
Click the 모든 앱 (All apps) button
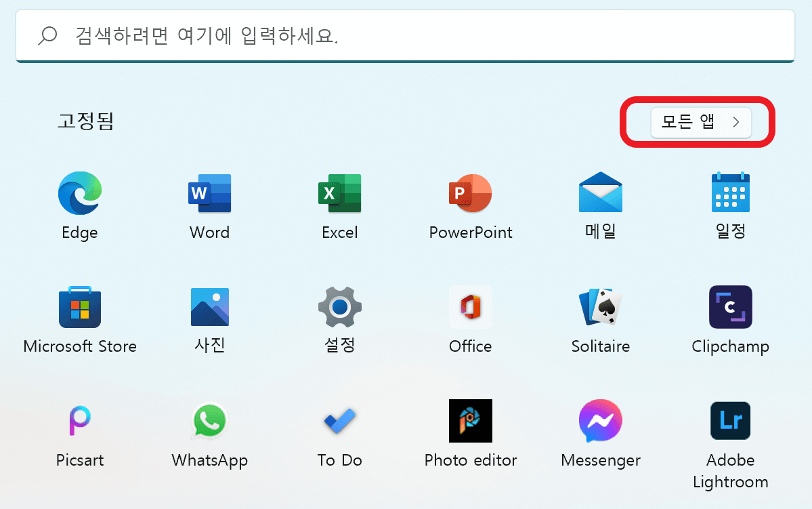[700, 123]
